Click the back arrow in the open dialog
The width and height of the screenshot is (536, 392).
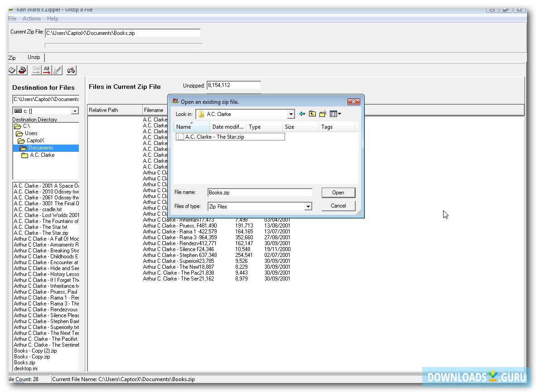point(302,114)
